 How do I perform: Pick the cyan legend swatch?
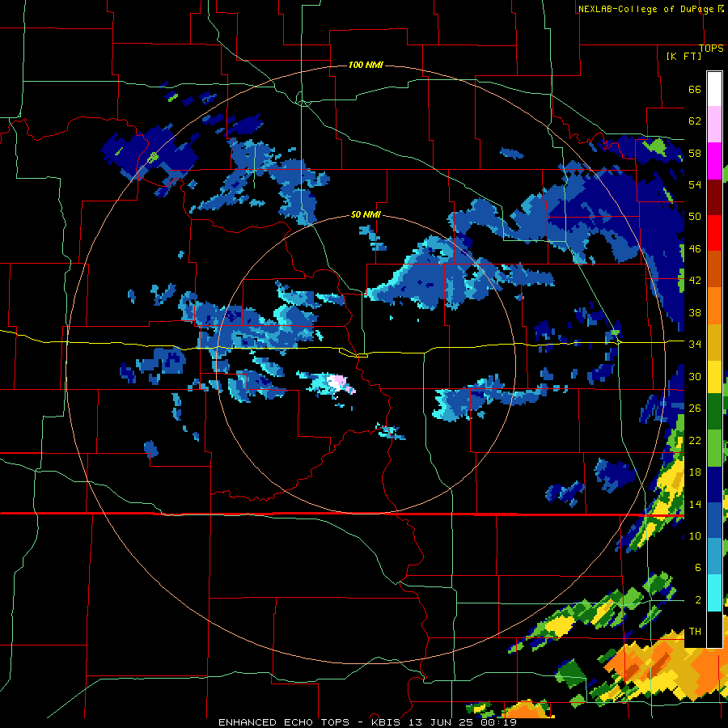(714, 593)
